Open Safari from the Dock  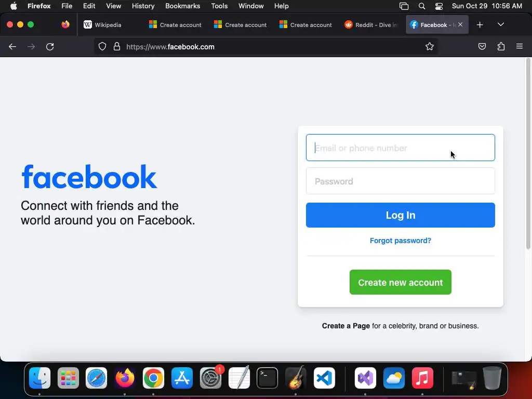[x=96, y=378]
